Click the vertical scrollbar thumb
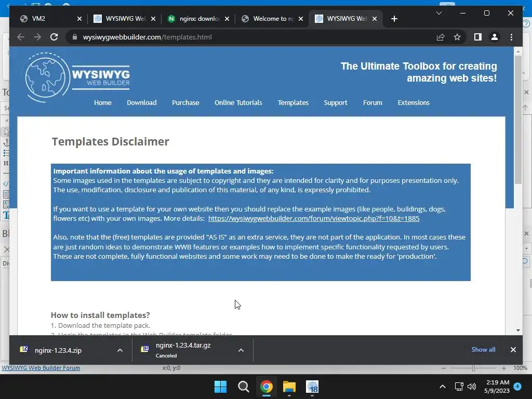532x399 pixels. click(x=518, y=120)
